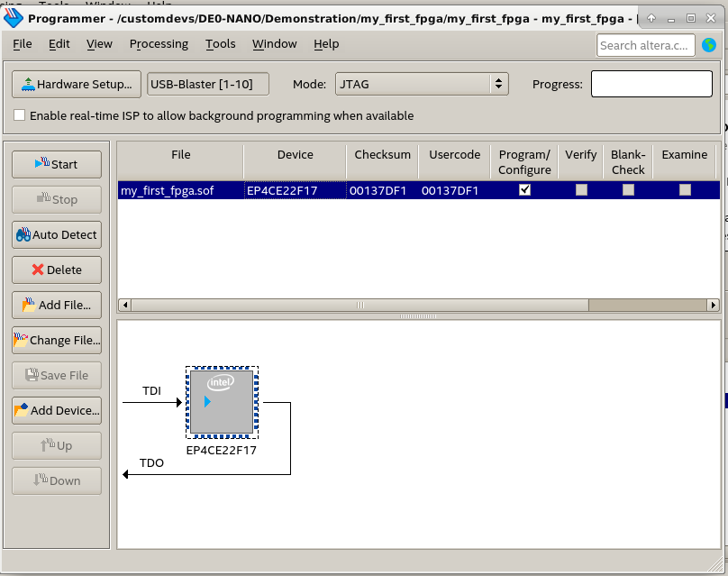Open the View menu
The width and height of the screenshot is (728, 576).
point(99,44)
